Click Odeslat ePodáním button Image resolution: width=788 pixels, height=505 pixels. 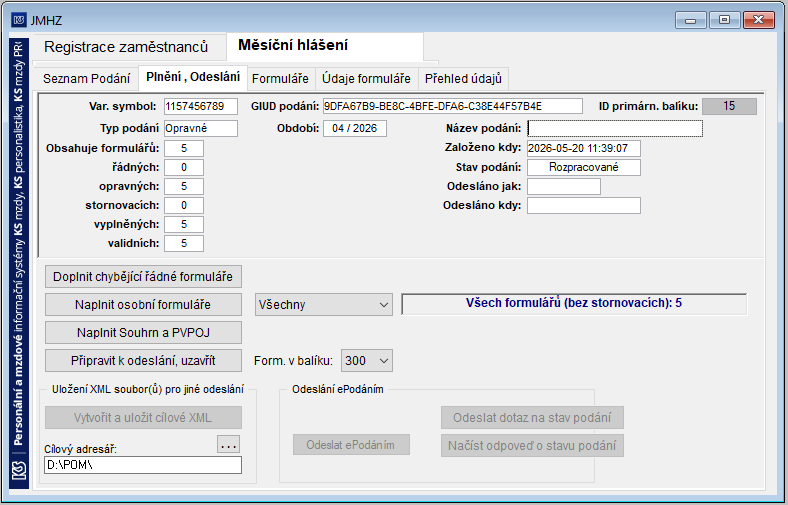click(351, 445)
